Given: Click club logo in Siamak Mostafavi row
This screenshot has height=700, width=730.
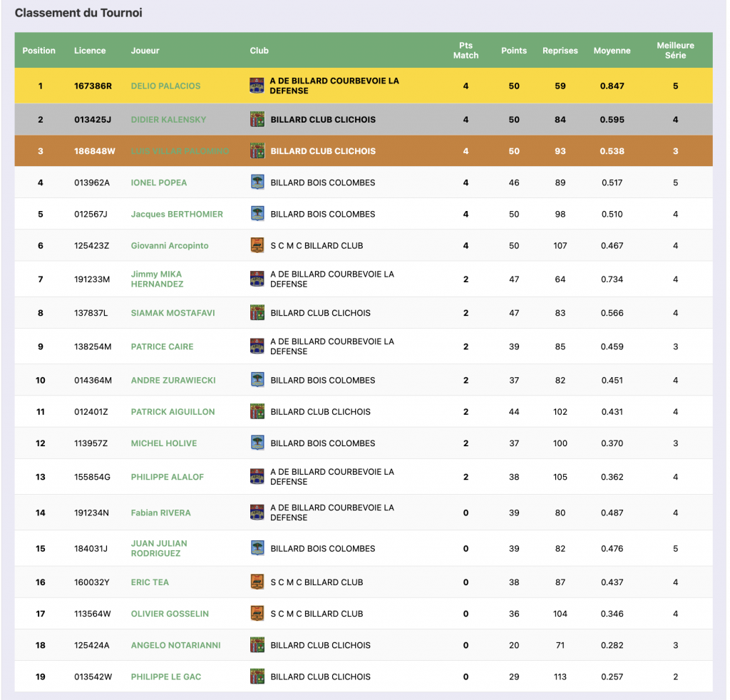Looking at the screenshot, I should point(257,313).
